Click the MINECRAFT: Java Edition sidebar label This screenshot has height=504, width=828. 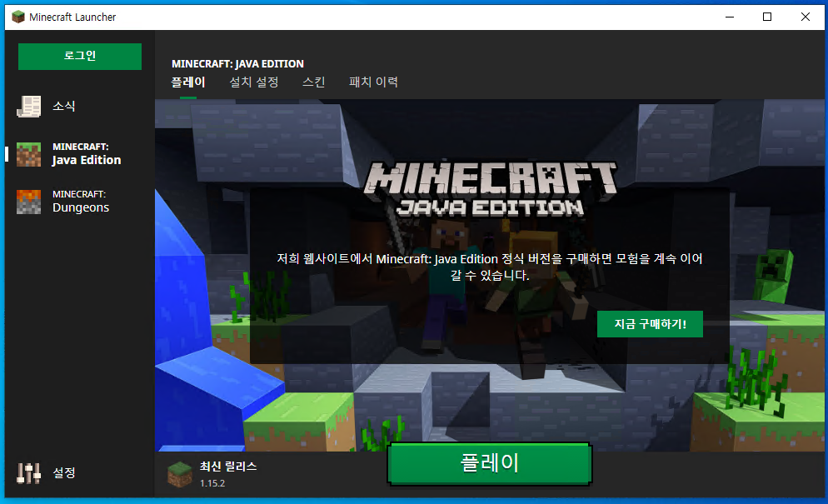pos(87,154)
